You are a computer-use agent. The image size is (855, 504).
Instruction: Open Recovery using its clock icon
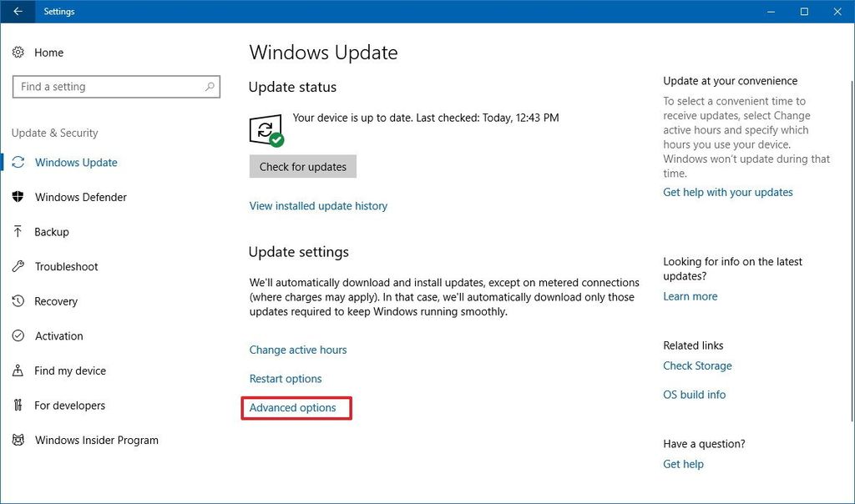pyautogui.click(x=18, y=301)
